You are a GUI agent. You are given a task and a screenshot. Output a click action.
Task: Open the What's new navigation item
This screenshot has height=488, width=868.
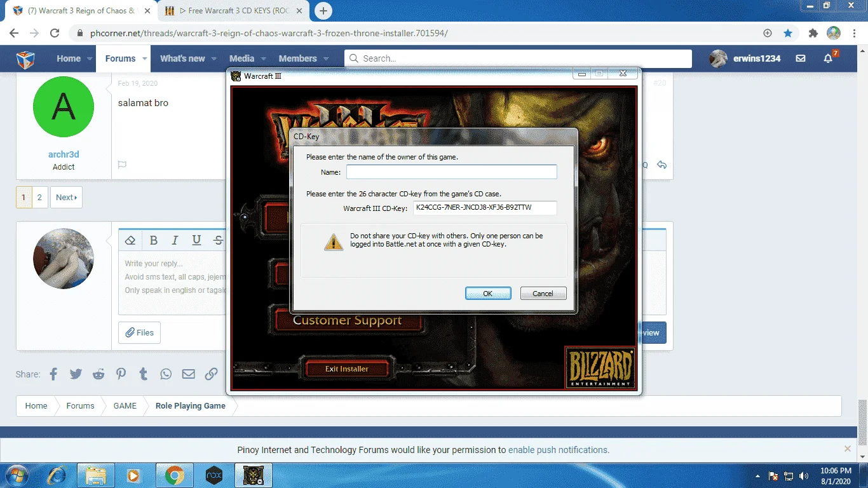pos(182,58)
